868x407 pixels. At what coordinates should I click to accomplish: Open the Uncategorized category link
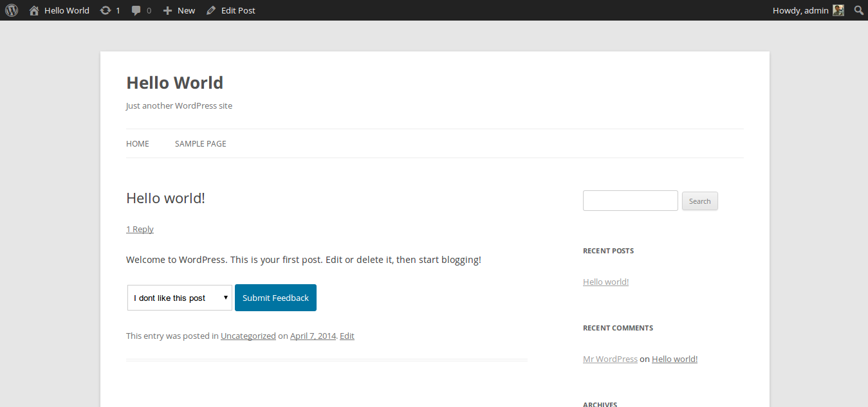pos(248,336)
